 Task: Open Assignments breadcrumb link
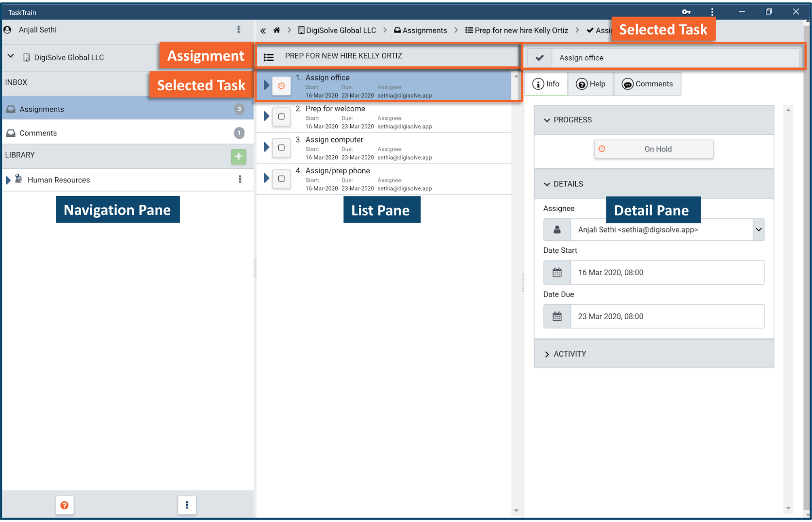[421, 30]
